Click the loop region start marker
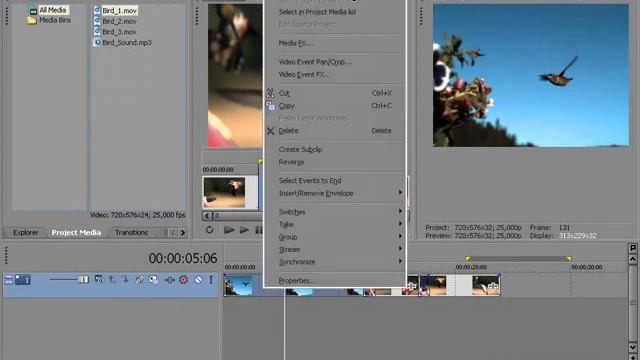Image resolution: width=640 pixels, height=360 pixels. pos(468,259)
